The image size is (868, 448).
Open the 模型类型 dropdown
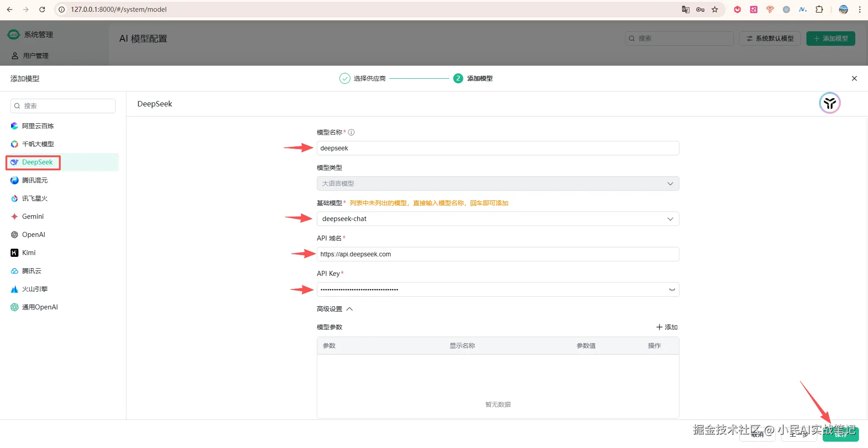coord(498,183)
